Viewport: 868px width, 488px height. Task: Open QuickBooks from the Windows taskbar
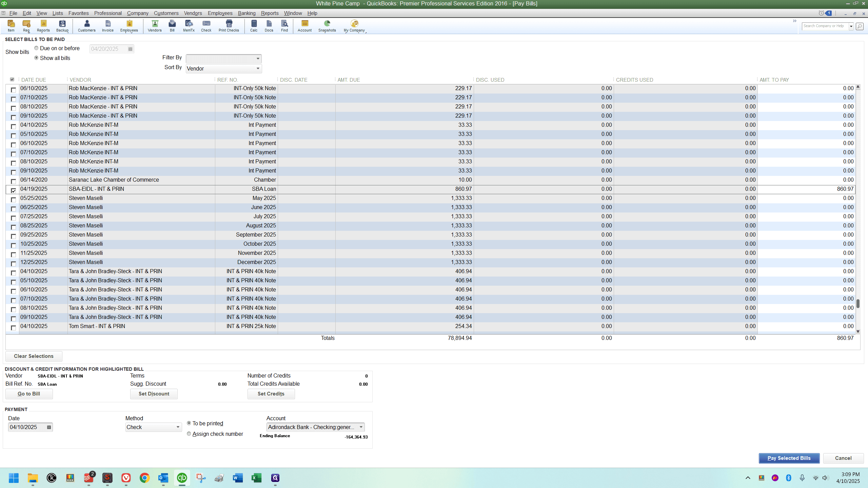(x=182, y=478)
